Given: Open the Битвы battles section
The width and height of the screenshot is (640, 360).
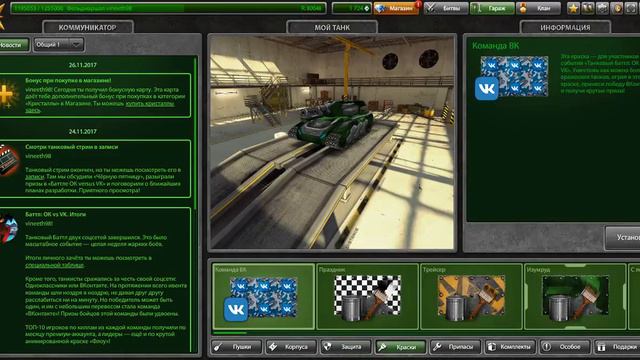Looking at the screenshot, I should tap(446, 8).
